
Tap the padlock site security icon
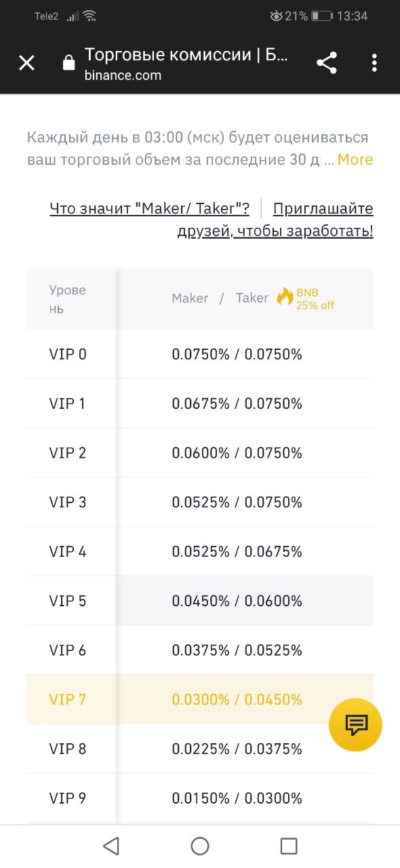(x=68, y=64)
